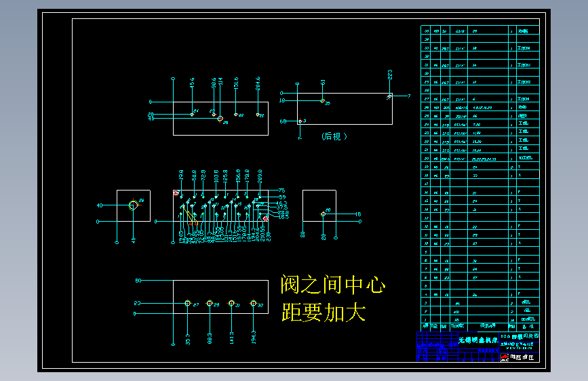
Task: Click the "210.55" dimension below the middle view
Action: (x=263, y=233)
